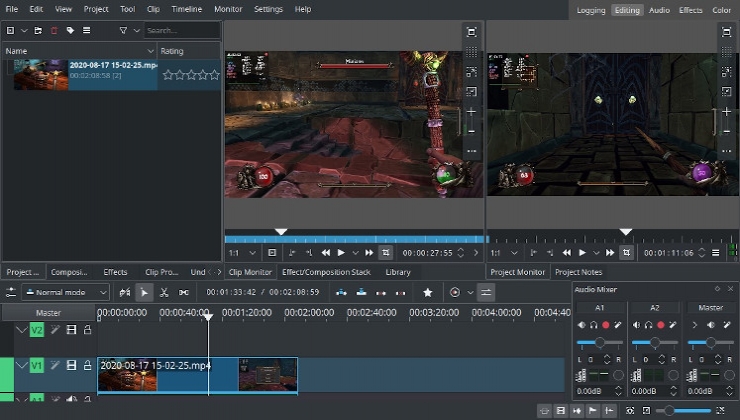Click the fast-forward button in the Project Monitor
Viewport: 740px width, 420px height.
point(610,253)
